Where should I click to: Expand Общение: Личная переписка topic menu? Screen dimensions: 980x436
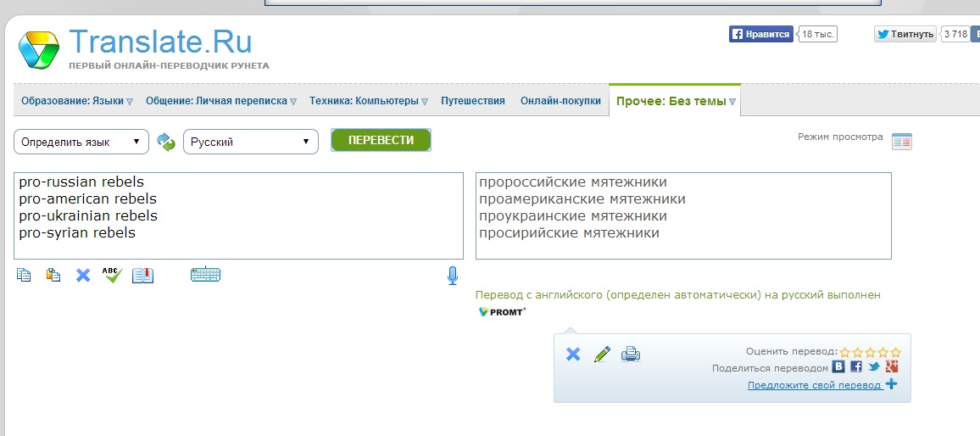(x=293, y=101)
